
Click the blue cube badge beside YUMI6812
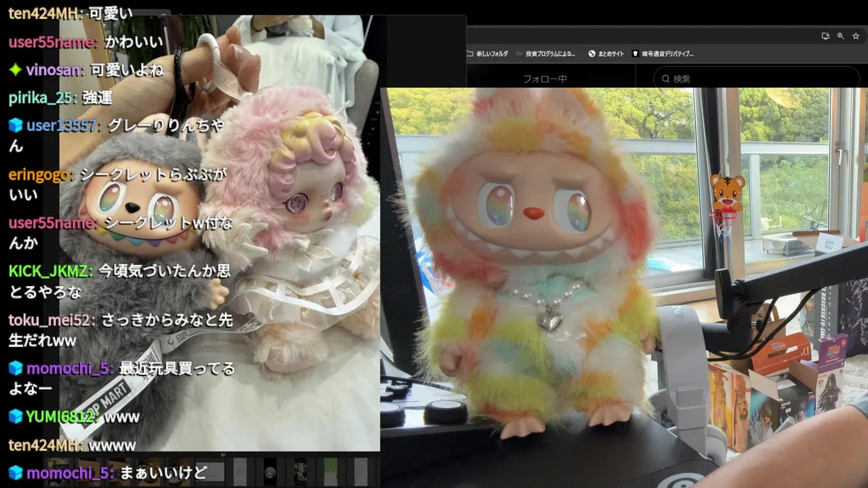[x=15, y=416]
